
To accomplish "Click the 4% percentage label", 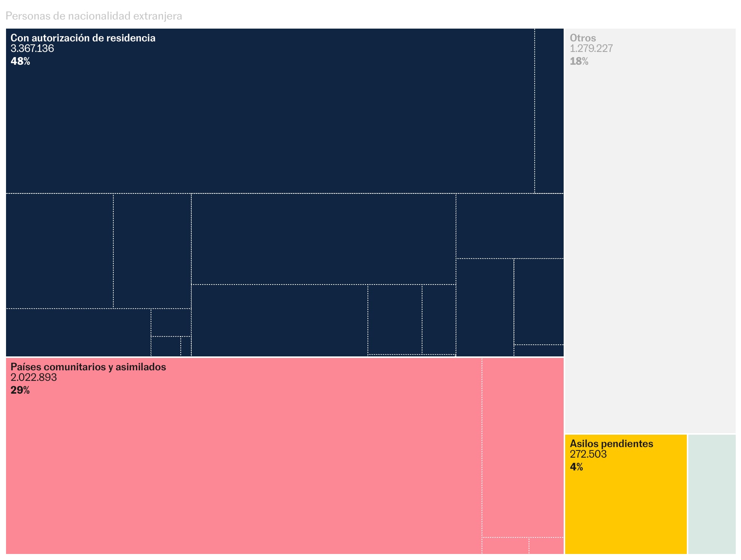I will tap(576, 467).
